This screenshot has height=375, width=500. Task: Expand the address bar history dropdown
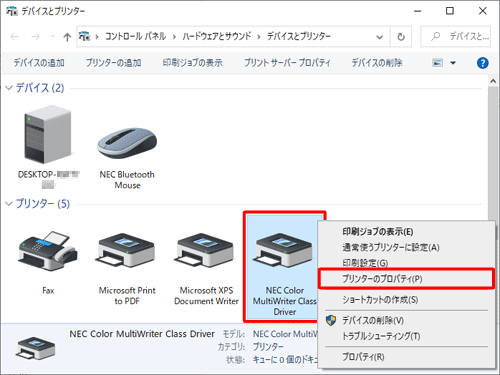coord(379,37)
